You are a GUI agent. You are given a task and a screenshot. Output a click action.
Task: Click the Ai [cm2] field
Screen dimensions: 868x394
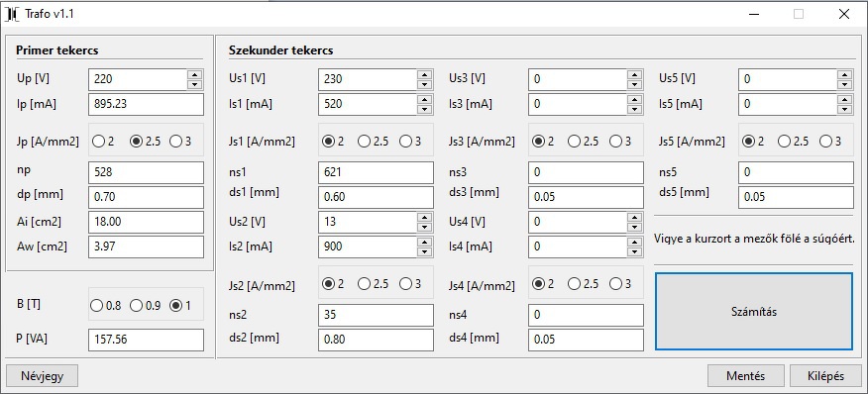(x=146, y=222)
